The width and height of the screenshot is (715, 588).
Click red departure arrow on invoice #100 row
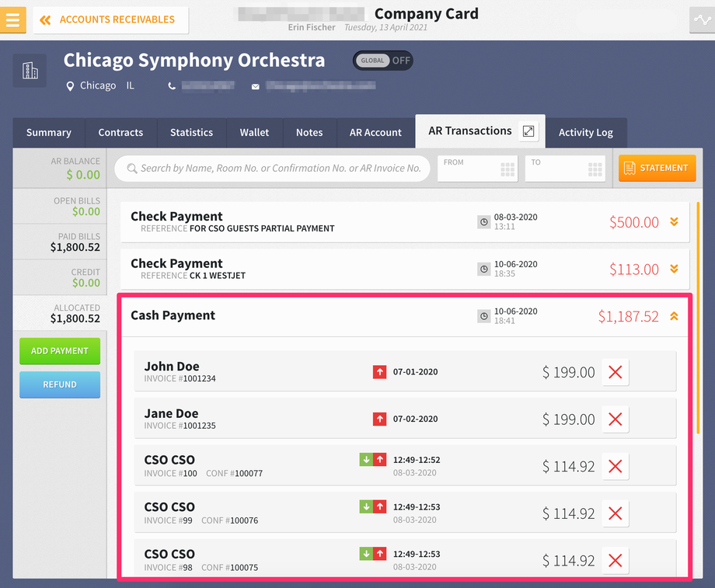[x=380, y=460]
